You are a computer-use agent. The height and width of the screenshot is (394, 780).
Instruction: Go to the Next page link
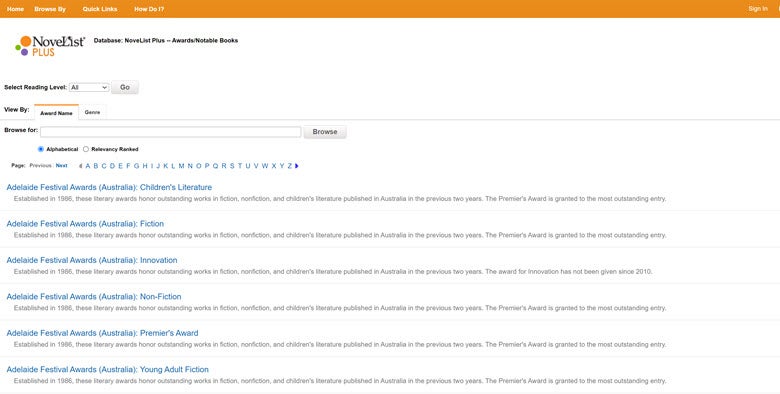coord(62,165)
